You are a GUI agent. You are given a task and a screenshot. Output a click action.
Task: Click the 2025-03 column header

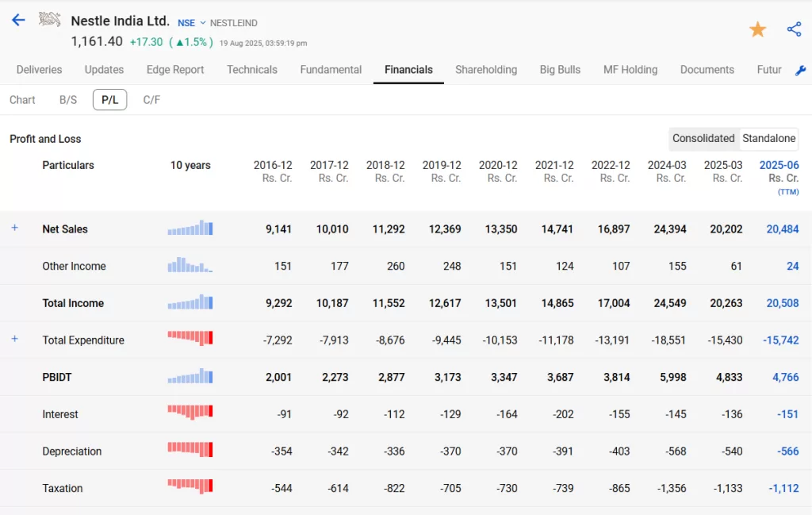(x=723, y=171)
